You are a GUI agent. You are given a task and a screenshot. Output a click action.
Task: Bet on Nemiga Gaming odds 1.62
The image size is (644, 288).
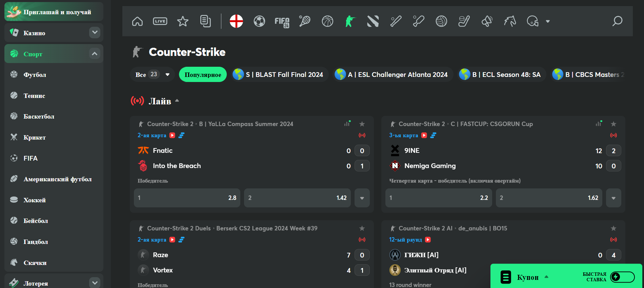(x=549, y=198)
